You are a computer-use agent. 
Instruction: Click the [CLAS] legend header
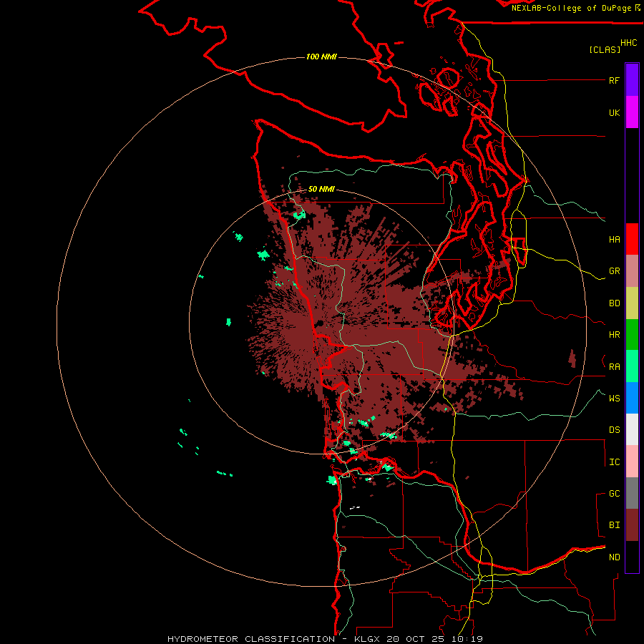(605, 49)
